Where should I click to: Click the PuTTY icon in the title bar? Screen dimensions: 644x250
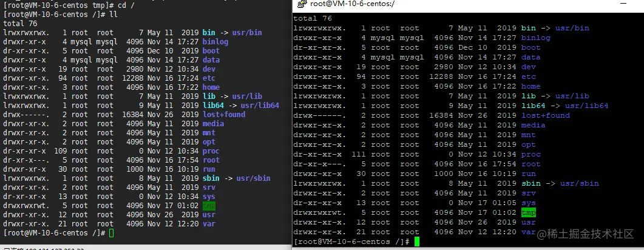tap(302, 4)
